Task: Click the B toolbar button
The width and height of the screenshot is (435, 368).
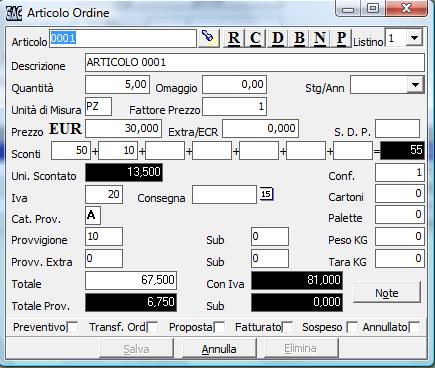Action: click(299, 38)
